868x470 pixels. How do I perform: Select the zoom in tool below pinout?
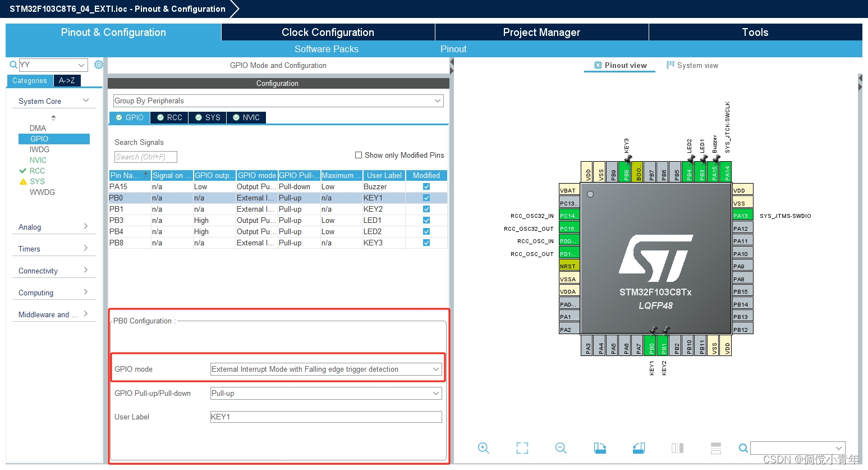point(484,448)
